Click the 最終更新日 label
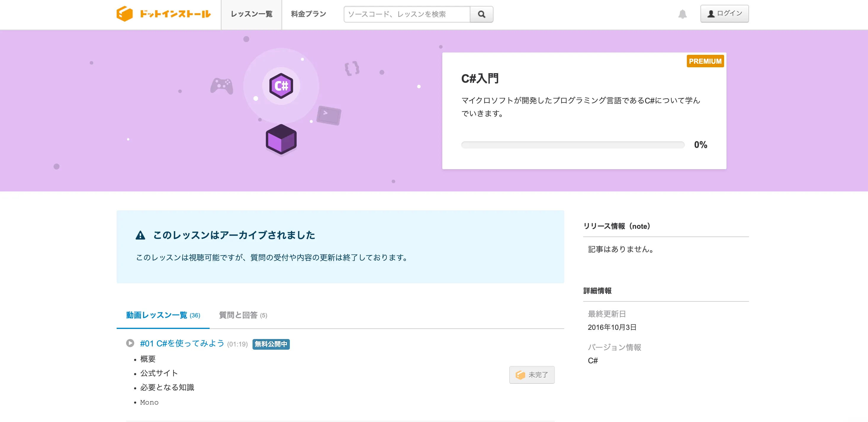Image resolution: width=868 pixels, height=422 pixels. coord(607,314)
